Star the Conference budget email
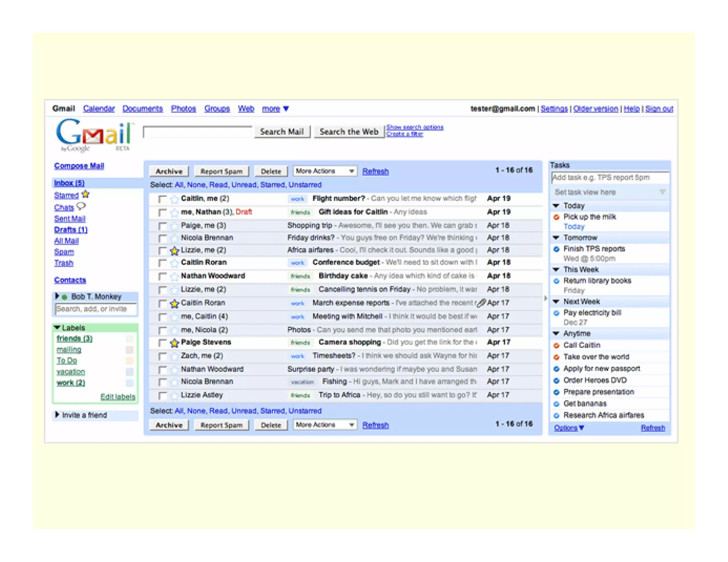This screenshot has height=562, width=728. click(x=174, y=263)
